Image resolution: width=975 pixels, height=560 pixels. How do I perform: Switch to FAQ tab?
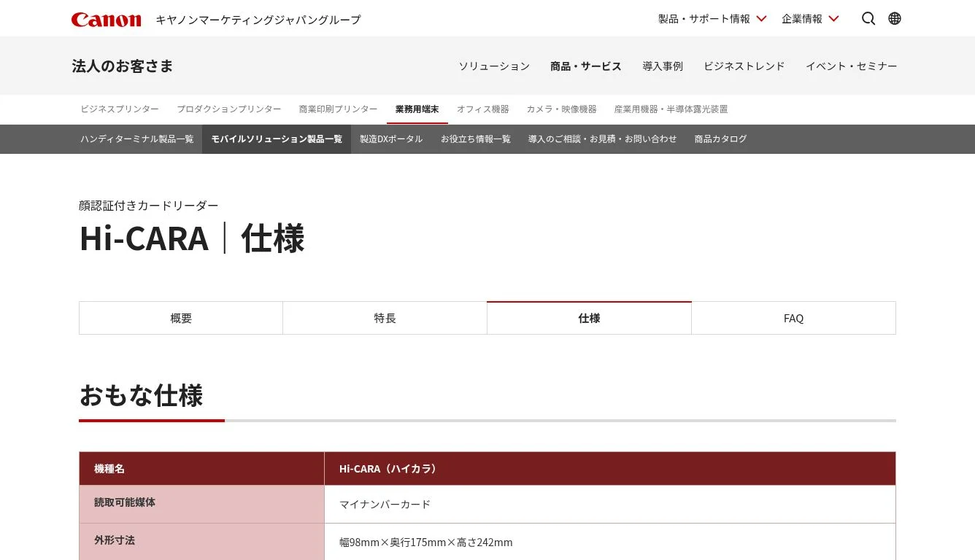point(794,318)
